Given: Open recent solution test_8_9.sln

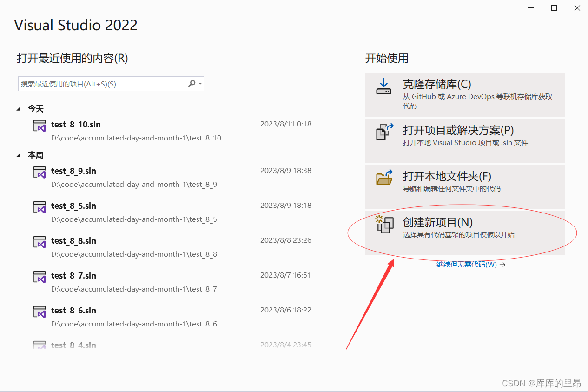Looking at the screenshot, I should (x=73, y=171).
